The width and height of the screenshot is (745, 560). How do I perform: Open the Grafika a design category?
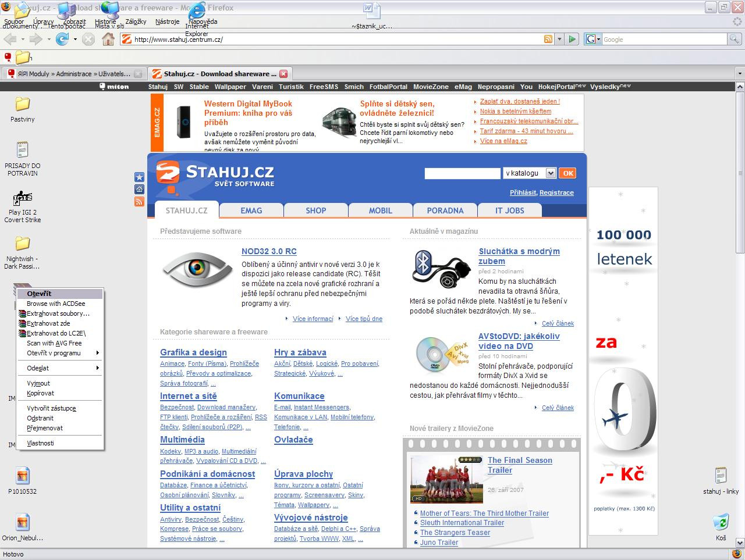[x=193, y=352]
